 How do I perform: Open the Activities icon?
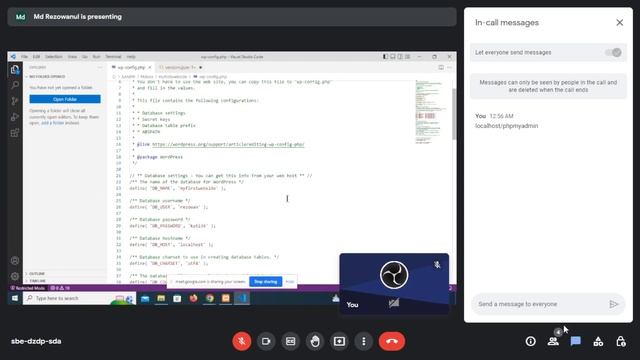pos(598,341)
